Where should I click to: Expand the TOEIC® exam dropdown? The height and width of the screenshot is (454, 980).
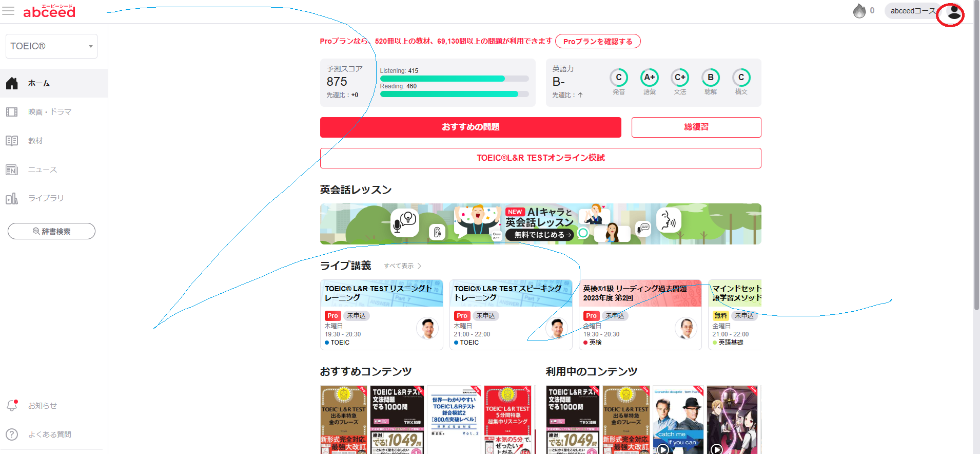pyautogui.click(x=51, y=46)
